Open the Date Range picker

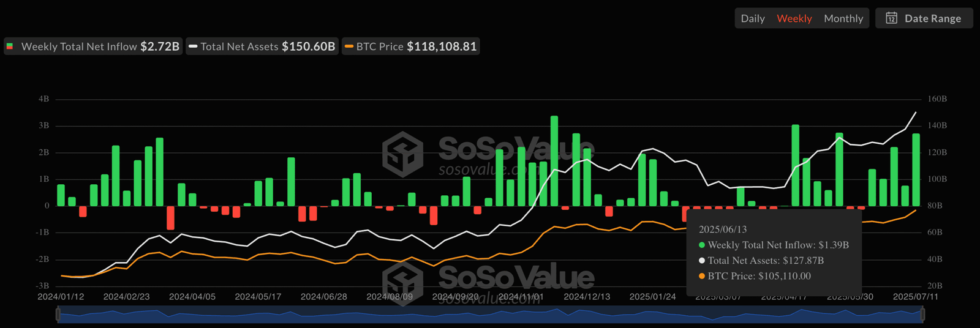click(x=924, y=18)
